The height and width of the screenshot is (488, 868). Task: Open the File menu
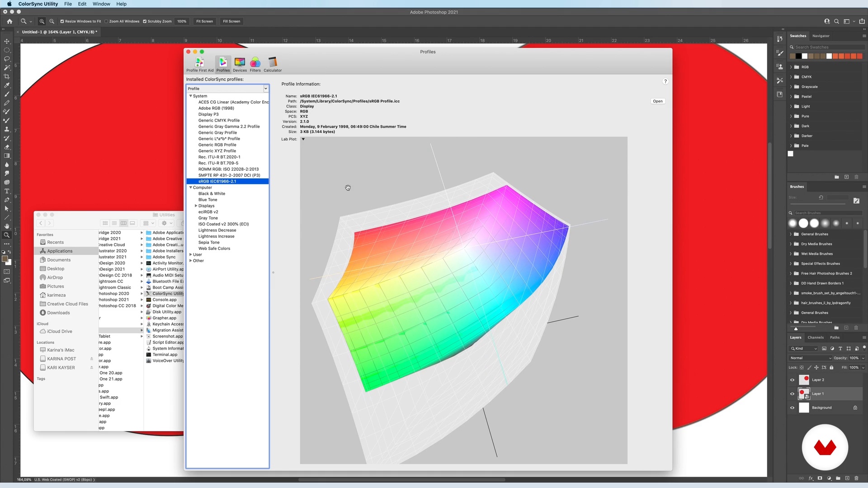[68, 4]
